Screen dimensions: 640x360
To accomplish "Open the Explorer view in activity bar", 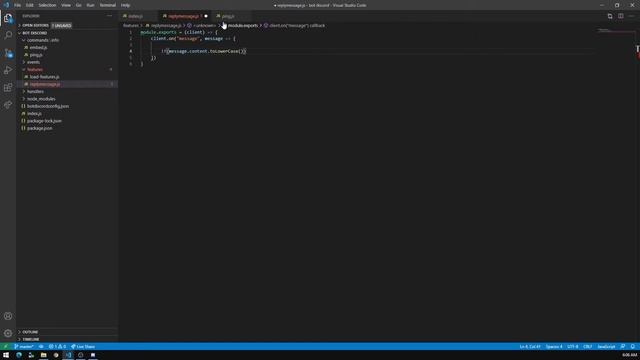I will pos(8,18).
